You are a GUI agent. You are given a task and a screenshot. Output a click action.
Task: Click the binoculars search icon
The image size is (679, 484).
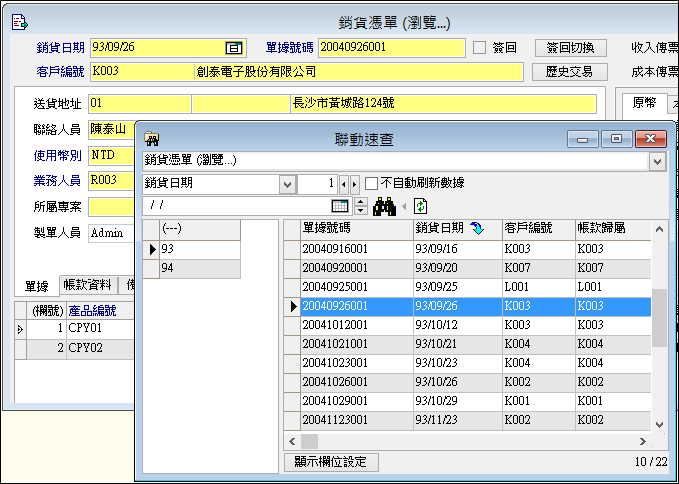pyautogui.click(x=384, y=206)
